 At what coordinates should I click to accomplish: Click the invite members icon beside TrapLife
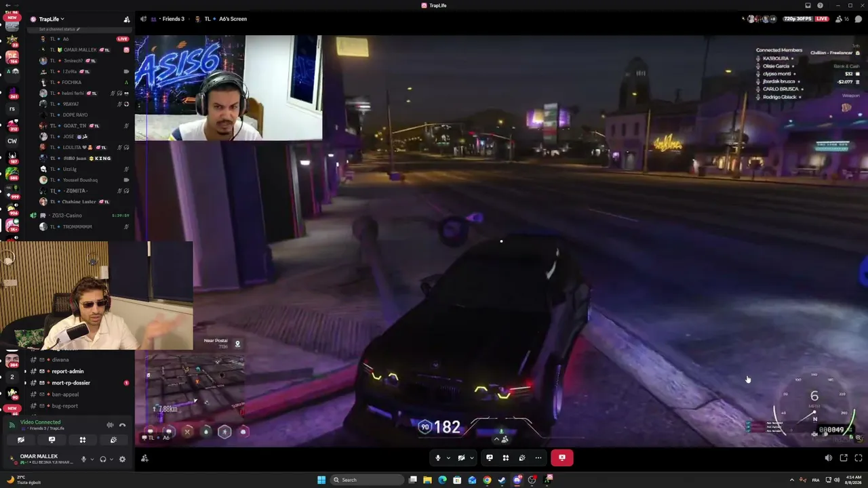126,19
